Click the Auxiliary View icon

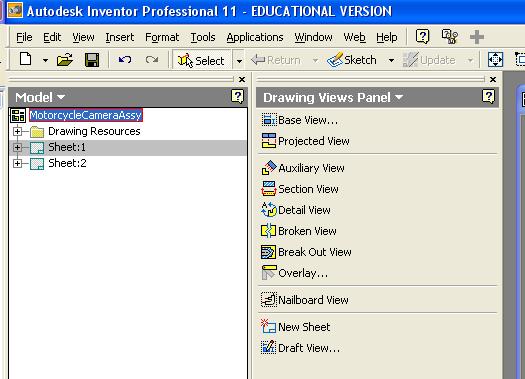tap(269, 168)
